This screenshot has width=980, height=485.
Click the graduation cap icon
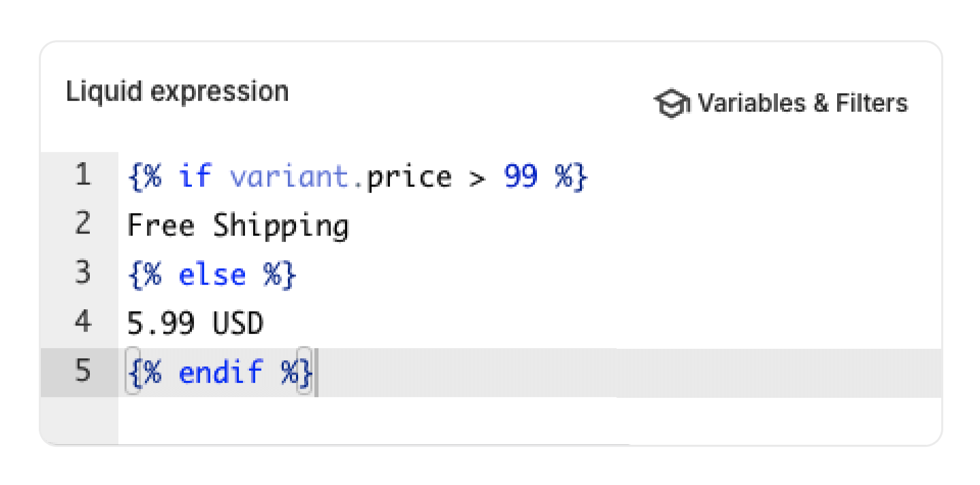click(671, 104)
